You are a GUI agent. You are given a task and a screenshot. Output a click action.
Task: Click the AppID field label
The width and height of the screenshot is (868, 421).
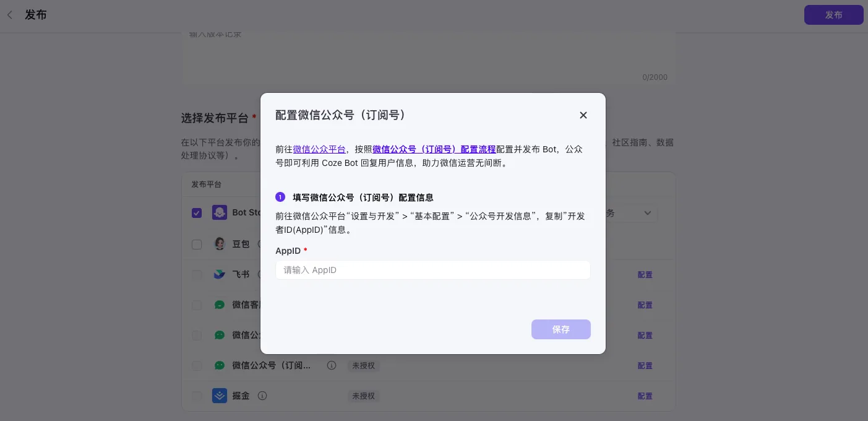[x=288, y=251]
